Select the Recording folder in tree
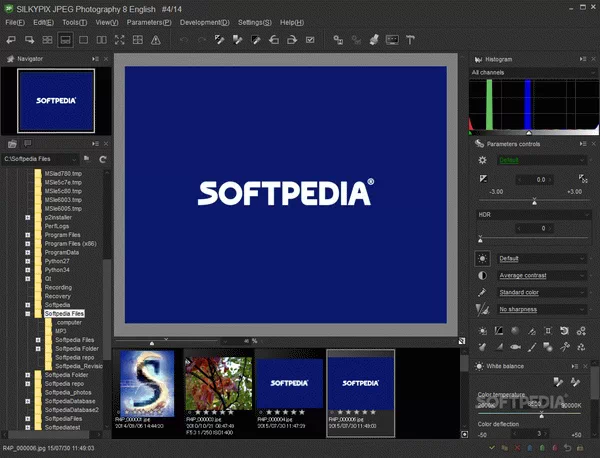This screenshot has height=458, width=600. coord(58,287)
